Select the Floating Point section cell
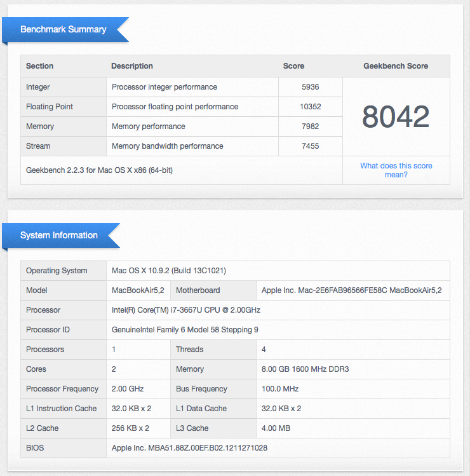This screenshot has width=470, height=476. pos(64,107)
